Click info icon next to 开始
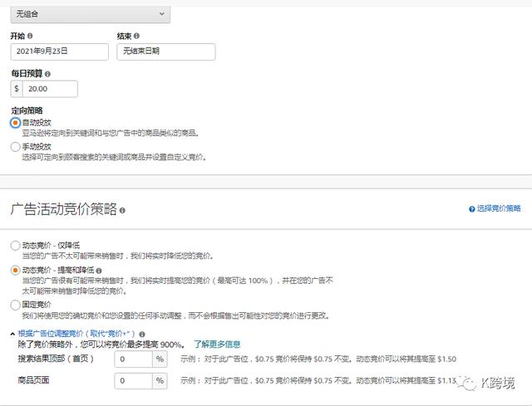The width and height of the screenshot is (532, 406). (x=30, y=36)
